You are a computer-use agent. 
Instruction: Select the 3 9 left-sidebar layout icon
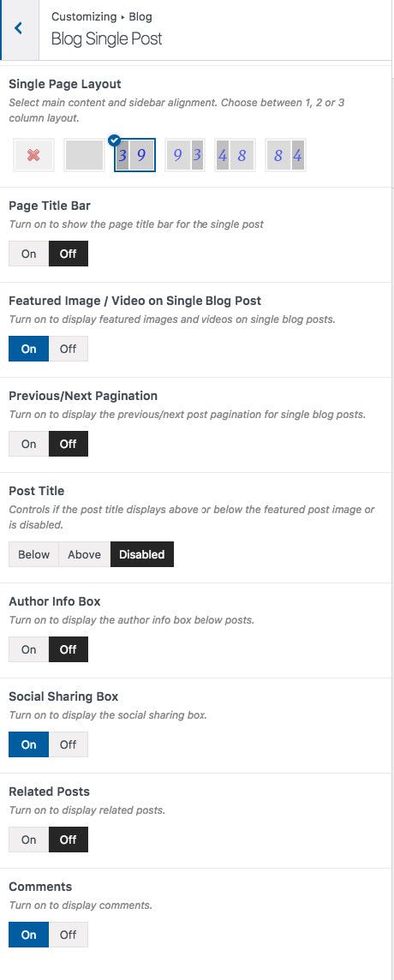(134, 155)
